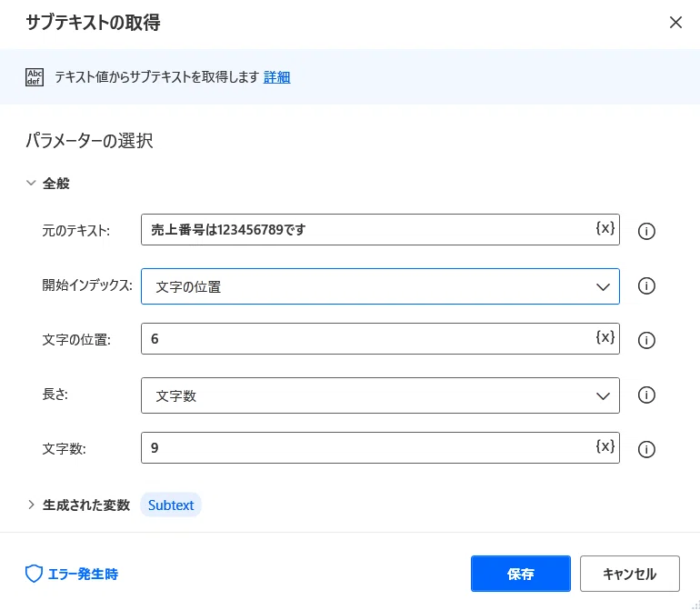This screenshot has height=610, width=700.
Task: Insert variable in 文字の位置 field
Action: tap(605, 337)
